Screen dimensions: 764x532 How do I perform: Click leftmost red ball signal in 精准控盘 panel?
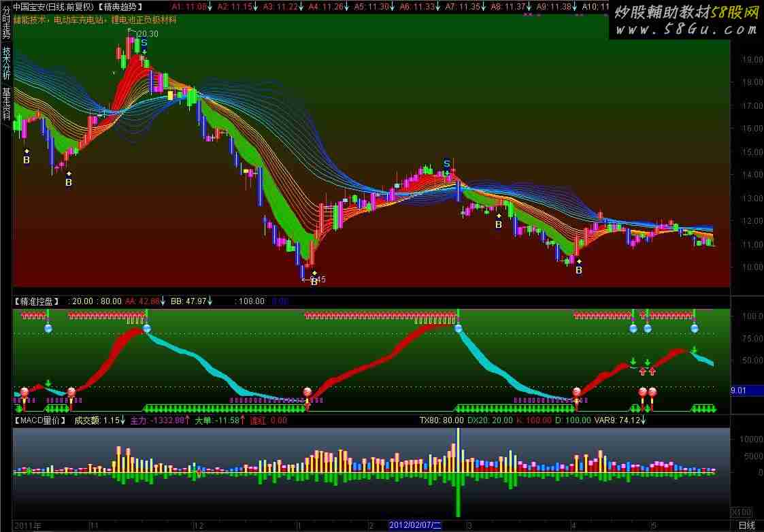tap(25, 392)
